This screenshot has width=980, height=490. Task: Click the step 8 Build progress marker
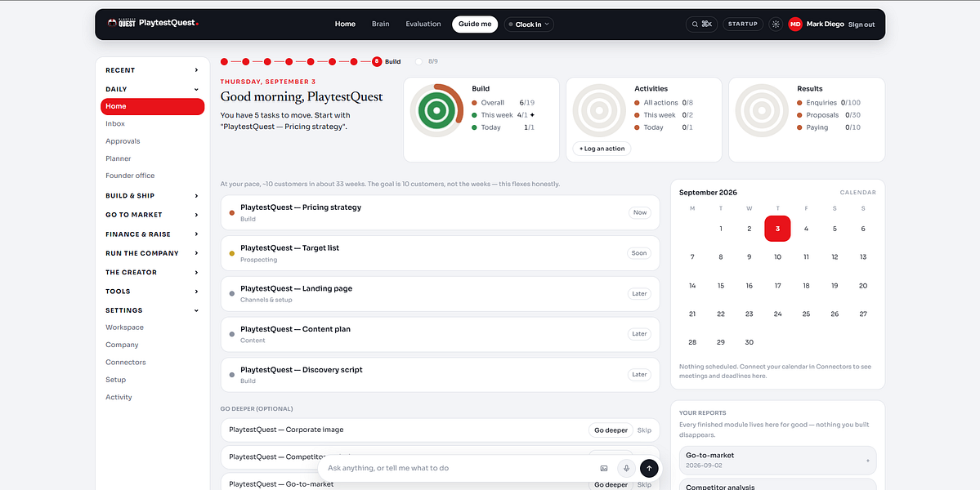click(377, 62)
